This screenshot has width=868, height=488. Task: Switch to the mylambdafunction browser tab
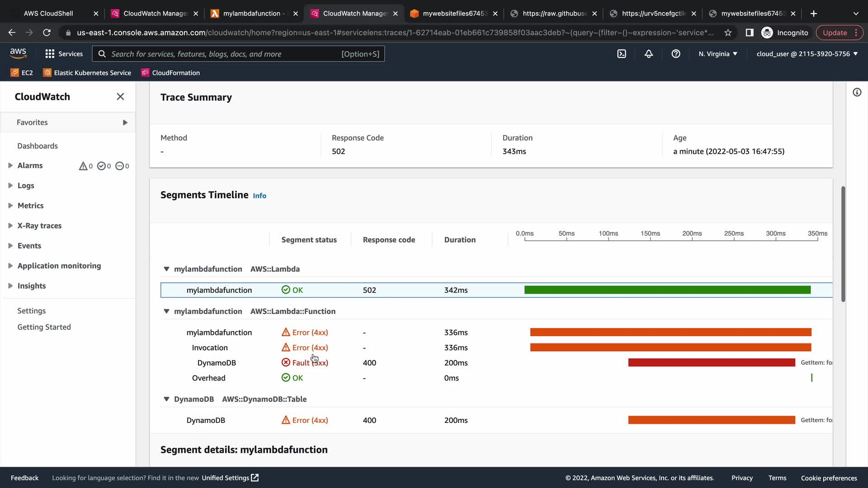click(x=251, y=14)
